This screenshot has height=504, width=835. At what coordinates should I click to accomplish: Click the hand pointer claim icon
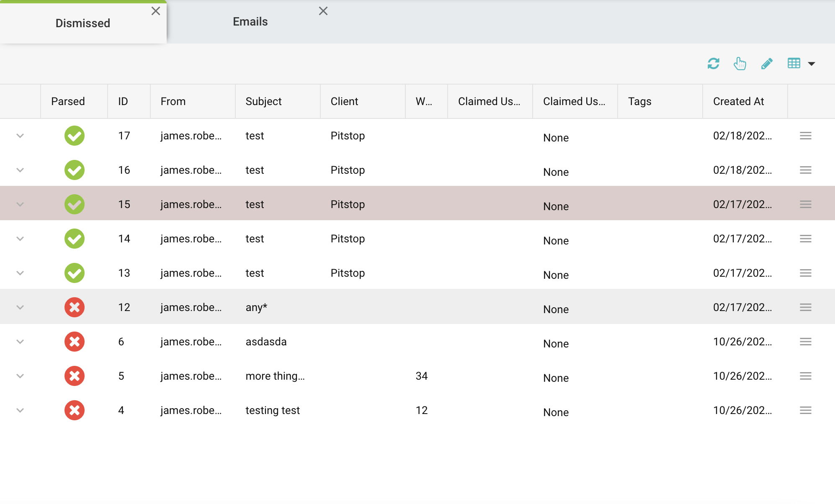pos(740,64)
